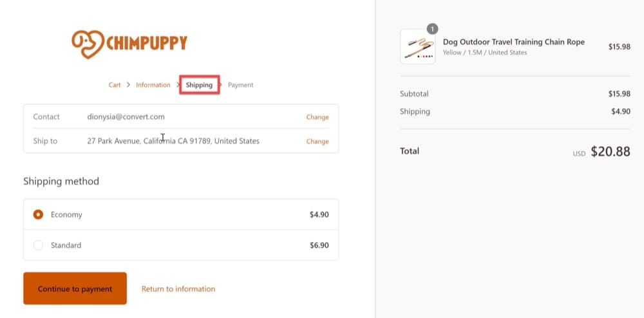Open the dog chain rope product thumbnail
The height and width of the screenshot is (318, 644).
pos(417,46)
